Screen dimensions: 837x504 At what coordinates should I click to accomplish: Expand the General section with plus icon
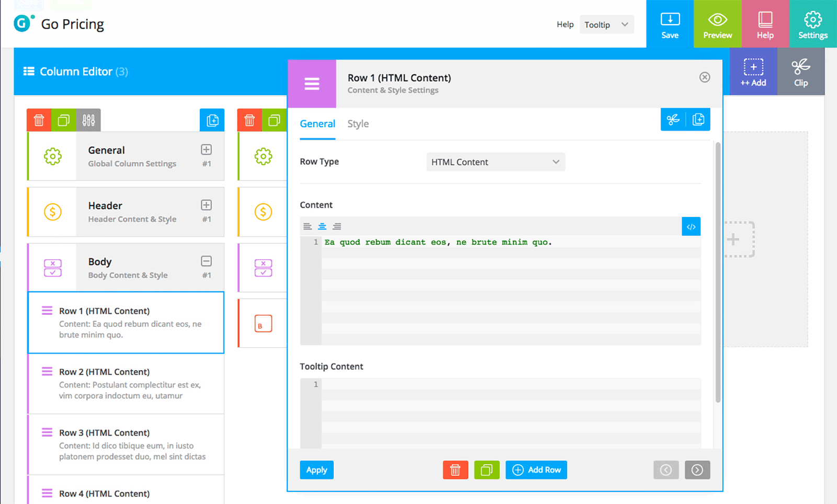pyautogui.click(x=207, y=150)
